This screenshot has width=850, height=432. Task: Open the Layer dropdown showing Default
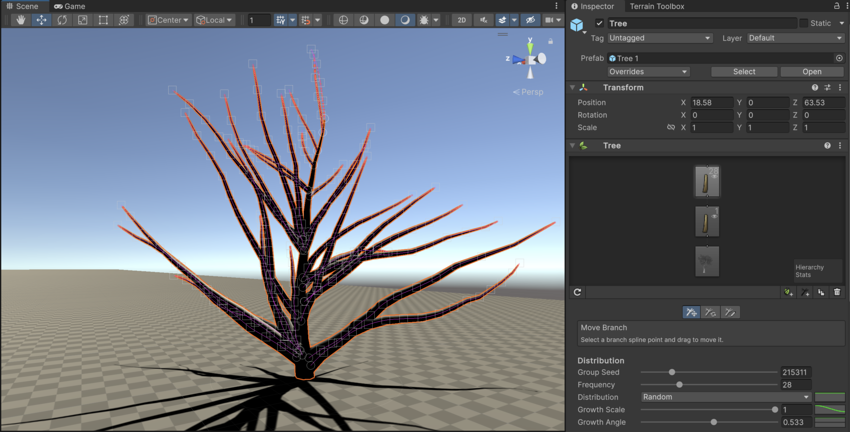(794, 38)
